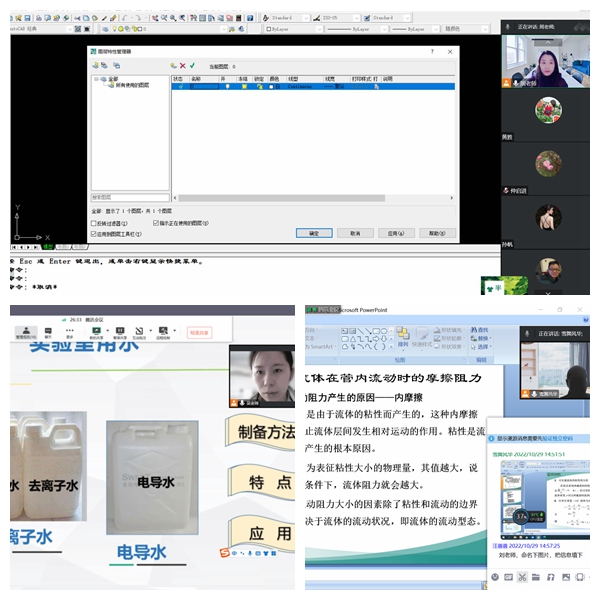Toggle the 应用到图层工具栏 checkbox
Viewport: 600px width, 600px height.
pos(95,233)
